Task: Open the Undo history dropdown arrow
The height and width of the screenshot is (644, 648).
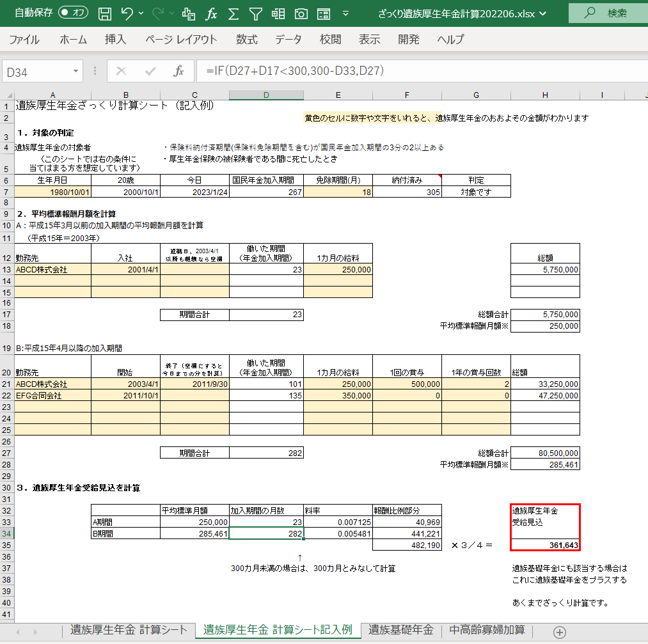Action: click(x=141, y=13)
